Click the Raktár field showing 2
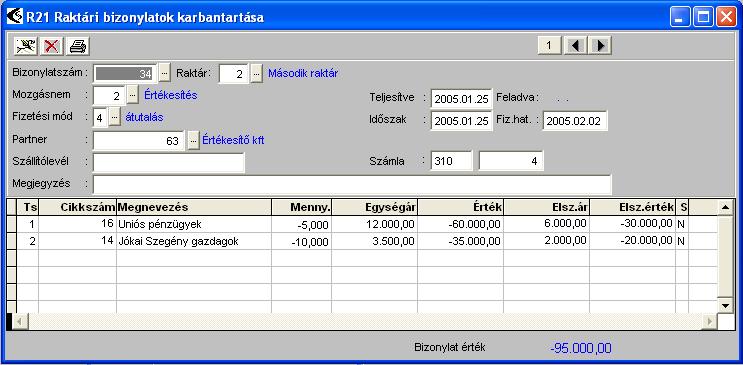 coord(234,73)
